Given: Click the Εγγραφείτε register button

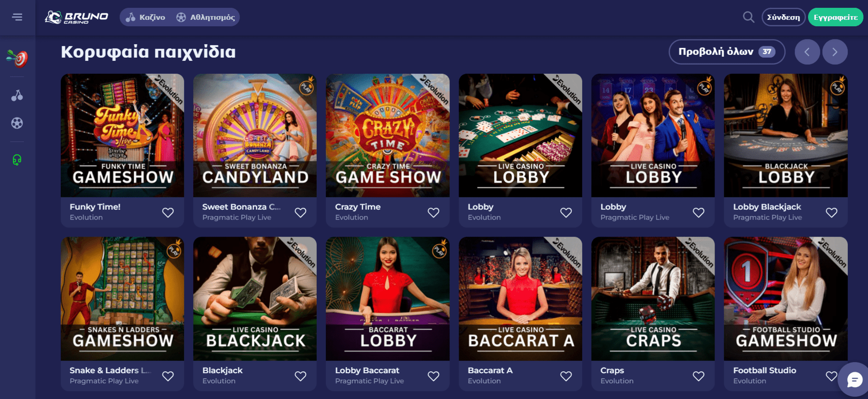Looking at the screenshot, I should point(835,17).
